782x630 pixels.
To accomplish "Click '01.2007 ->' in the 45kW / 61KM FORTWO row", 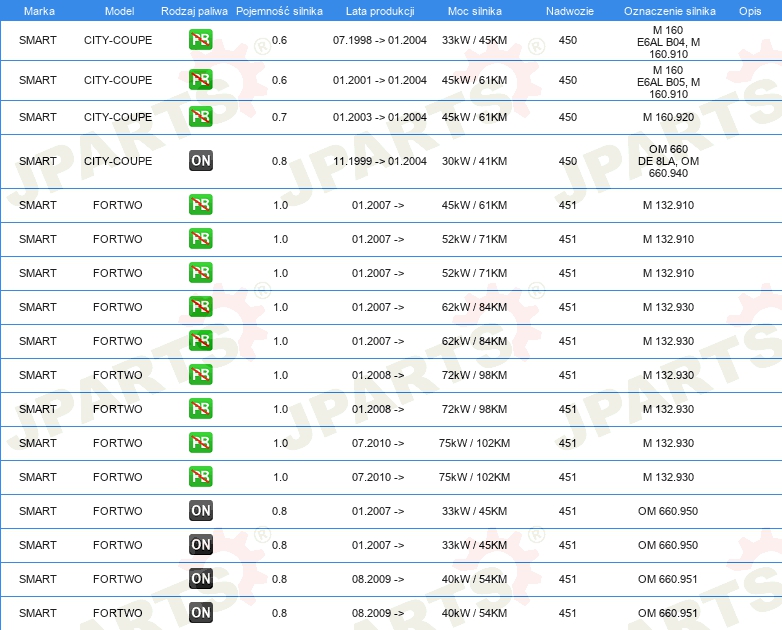I will [x=378, y=205].
